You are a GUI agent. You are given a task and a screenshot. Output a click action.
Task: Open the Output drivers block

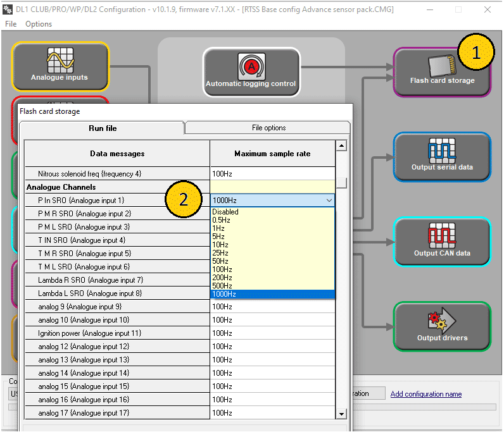442,326
